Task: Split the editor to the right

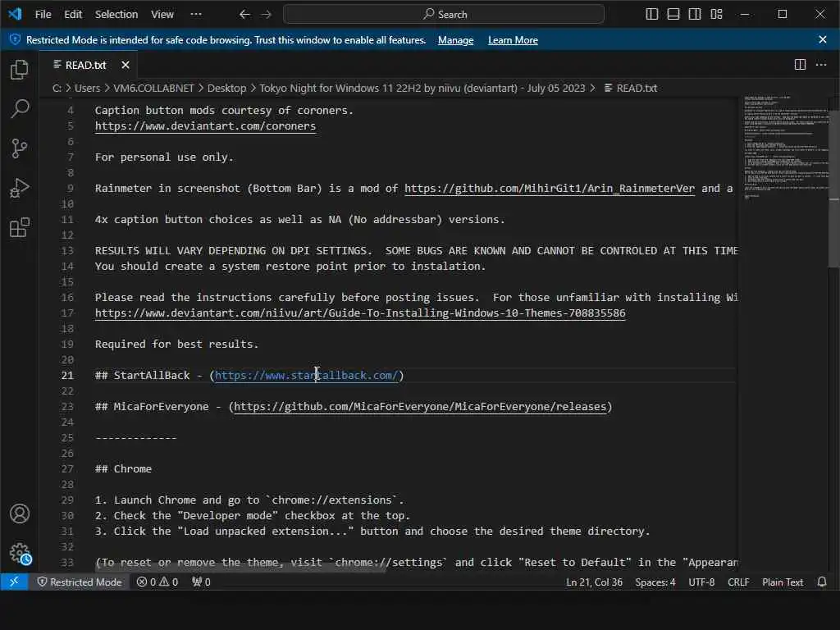Action: coord(800,65)
